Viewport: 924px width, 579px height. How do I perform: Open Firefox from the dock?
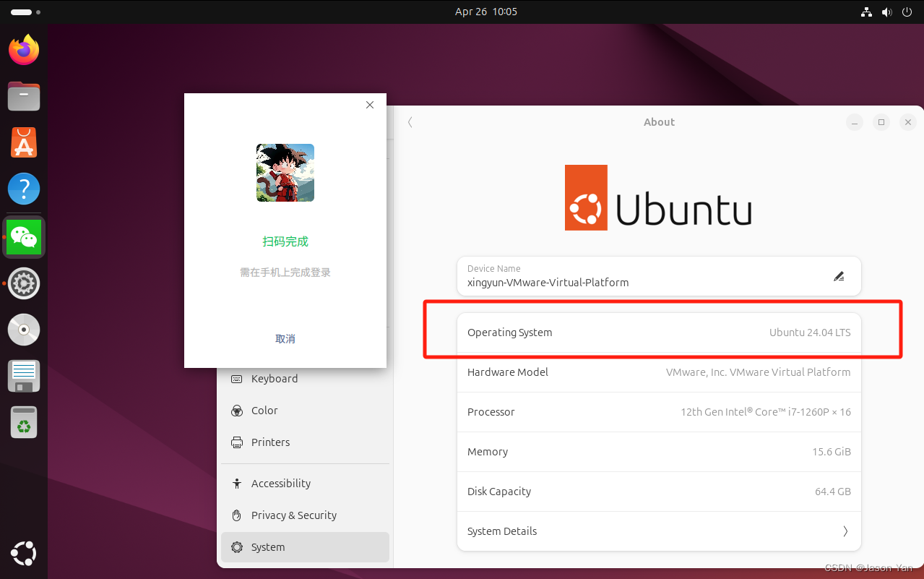point(24,49)
